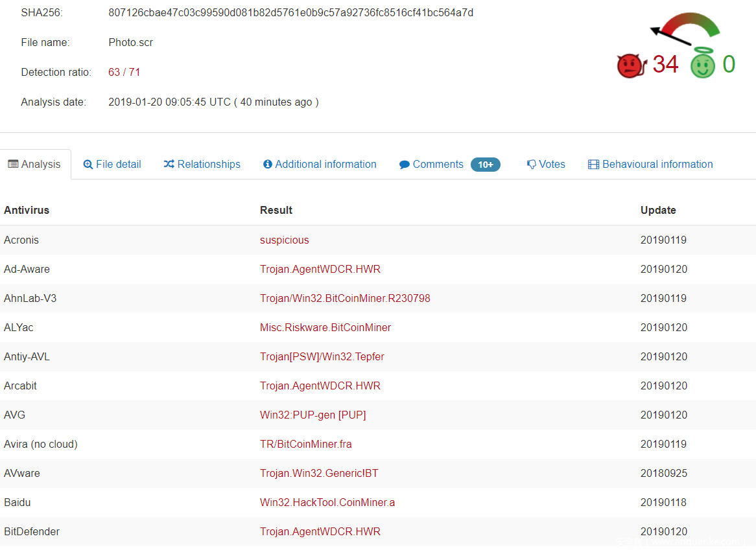Switch to the File detail tab
The width and height of the screenshot is (756, 554).
point(118,165)
